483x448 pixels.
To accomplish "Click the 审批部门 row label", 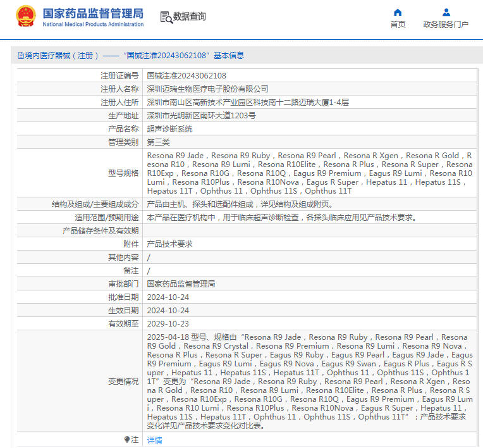I will (x=123, y=283).
